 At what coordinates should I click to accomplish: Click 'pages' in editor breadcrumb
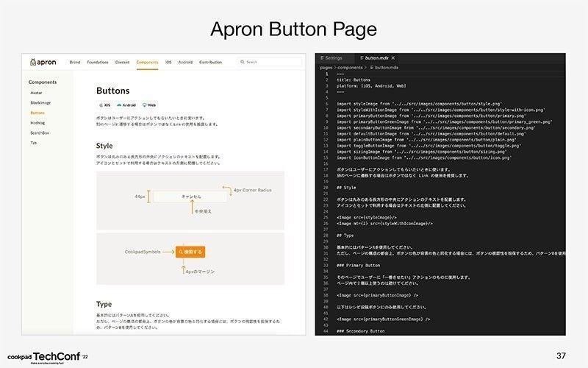pos(326,68)
